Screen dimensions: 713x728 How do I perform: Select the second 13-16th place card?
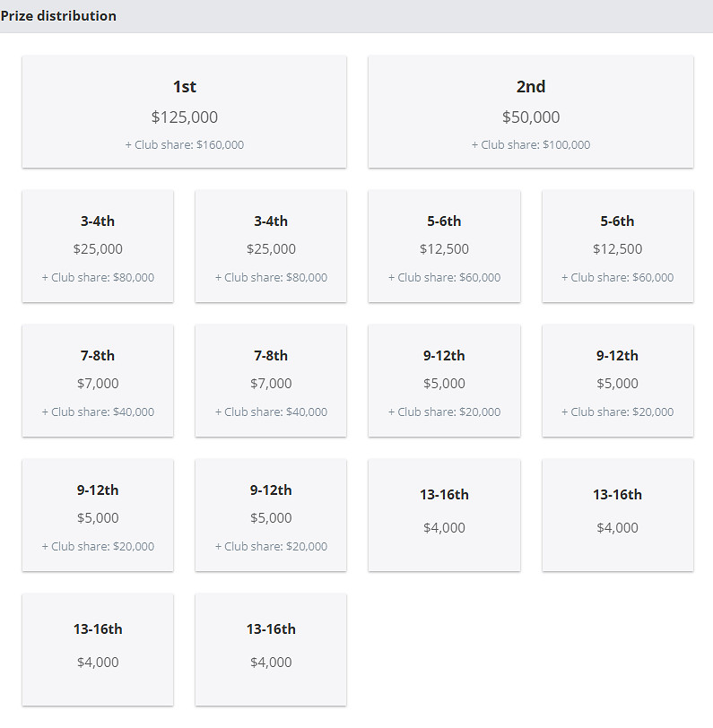617,515
